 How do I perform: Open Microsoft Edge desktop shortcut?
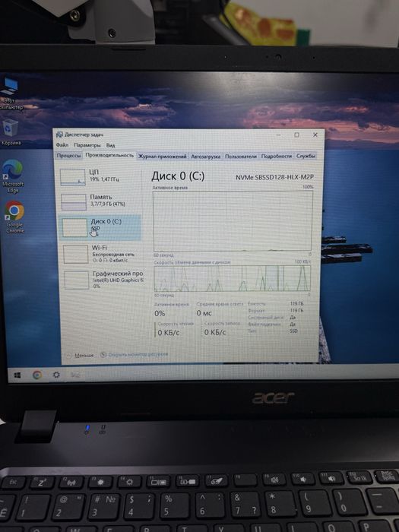[13, 176]
